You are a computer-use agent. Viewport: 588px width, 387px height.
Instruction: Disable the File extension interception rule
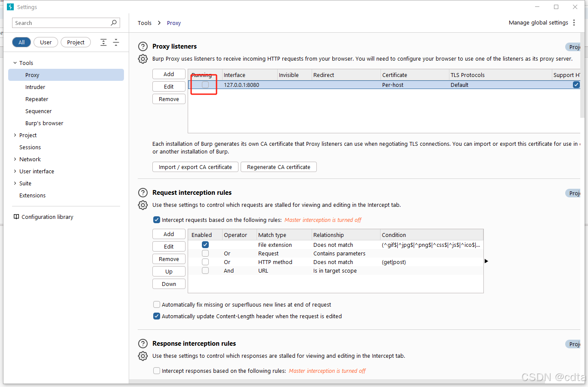click(x=205, y=245)
